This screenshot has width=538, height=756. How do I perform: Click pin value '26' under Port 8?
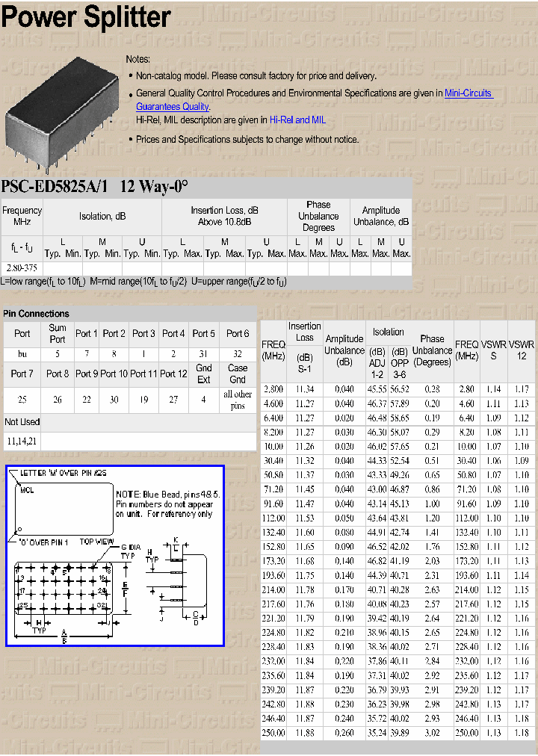click(x=58, y=399)
